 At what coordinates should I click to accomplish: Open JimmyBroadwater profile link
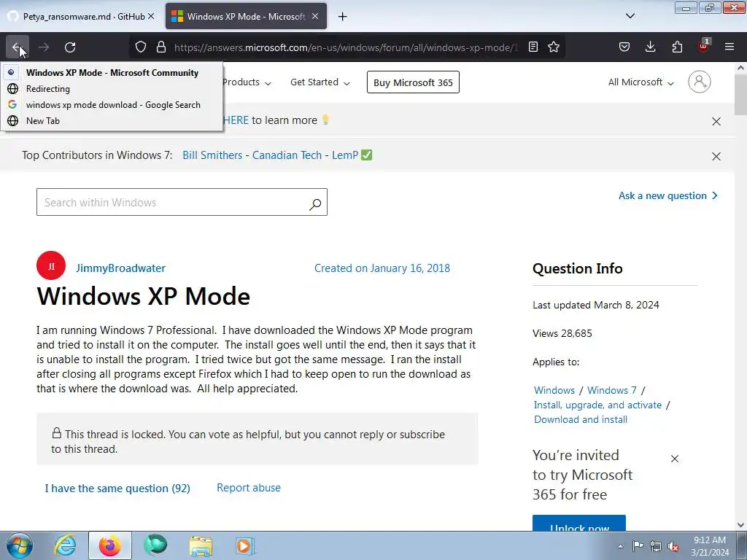(x=120, y=268)
